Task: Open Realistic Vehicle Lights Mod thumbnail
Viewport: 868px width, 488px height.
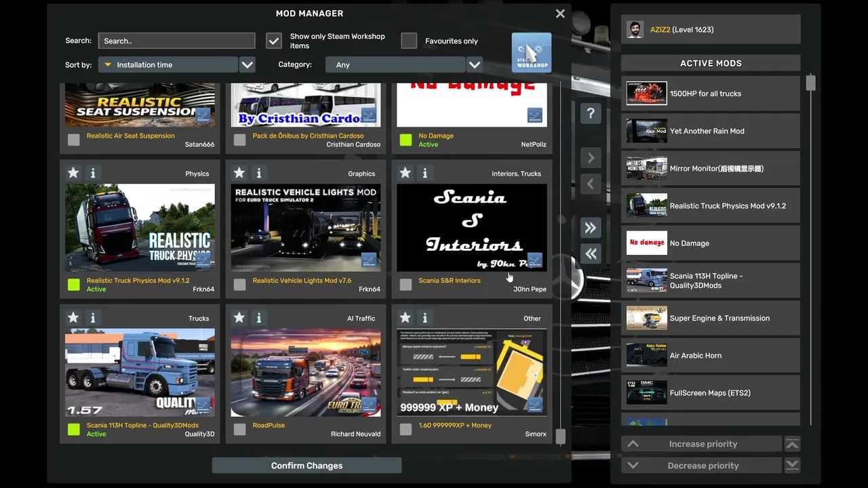Action: [306, 228]
